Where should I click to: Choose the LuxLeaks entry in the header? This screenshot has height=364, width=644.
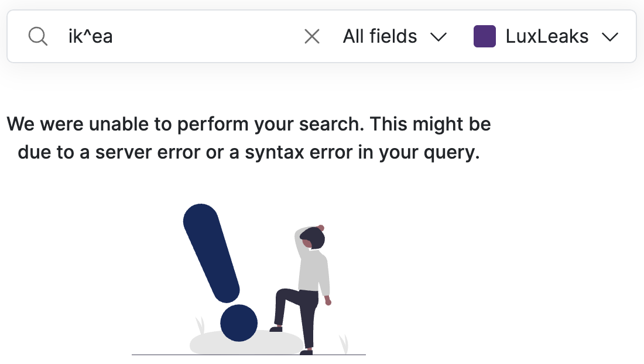point(546,36)
